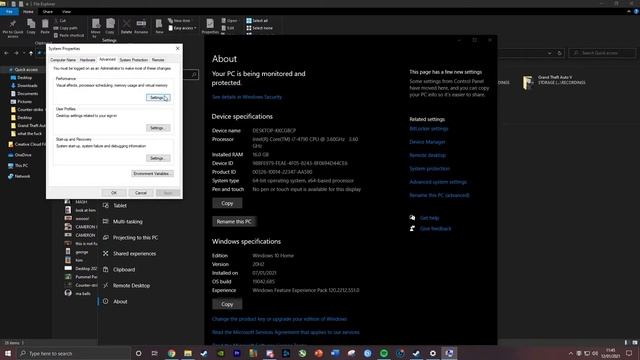This screenshot has height=360, width=640.
Task: Open the Hardware tab in System Properties
Action: click(x=87, y=60)
